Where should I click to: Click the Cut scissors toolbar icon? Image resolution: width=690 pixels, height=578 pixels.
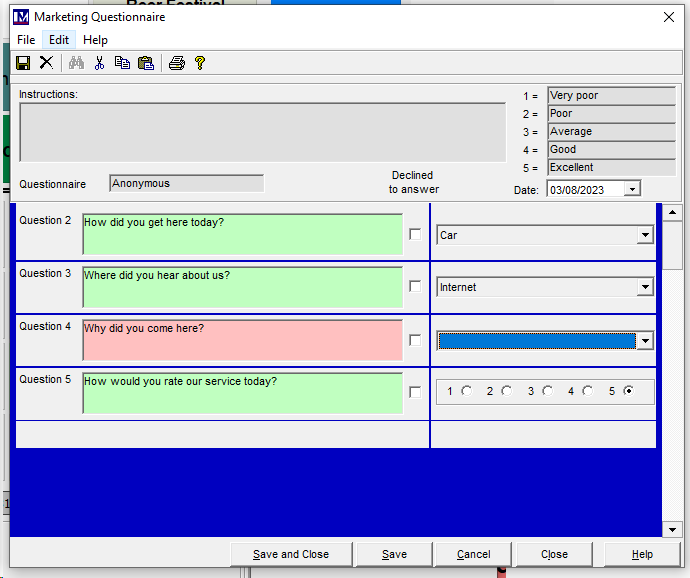click(x=99, y=63)
